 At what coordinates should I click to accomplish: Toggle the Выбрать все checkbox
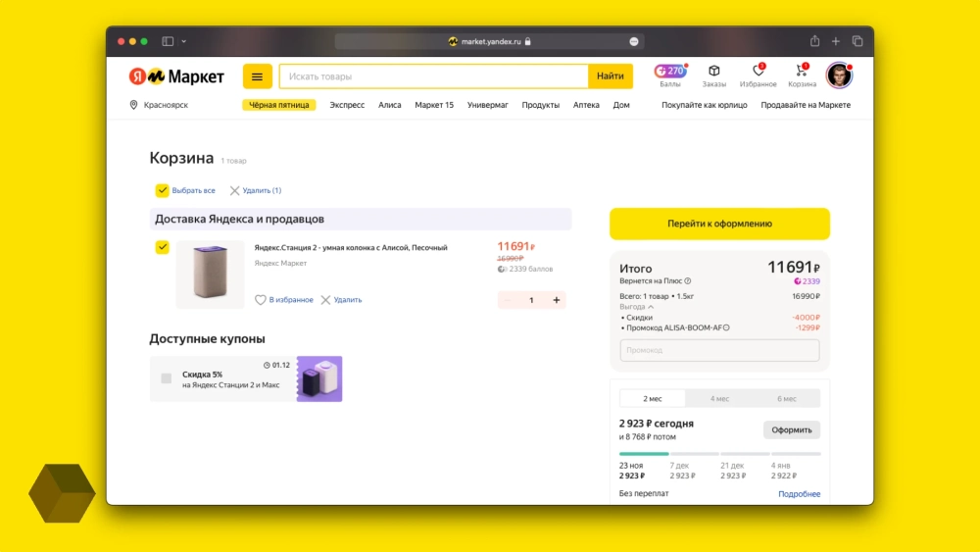[163, 190]
